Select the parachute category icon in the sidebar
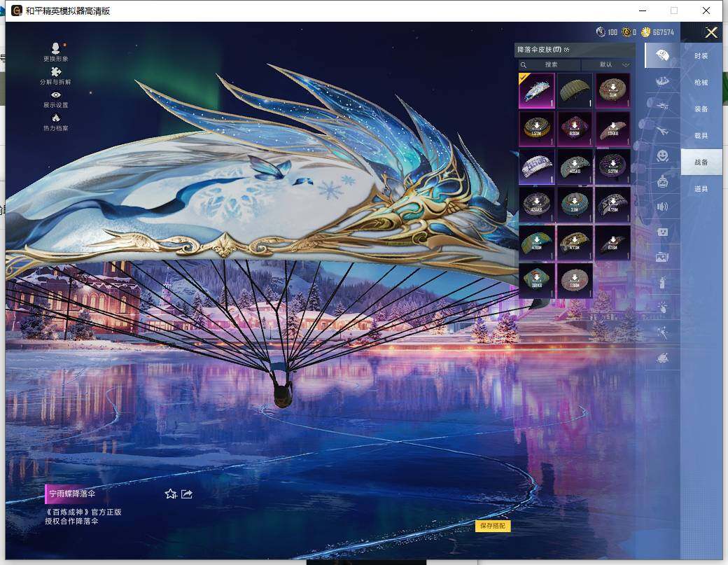The width and height of the screenshot is (728, 565). pyautogui.click(x=662, y=56)
